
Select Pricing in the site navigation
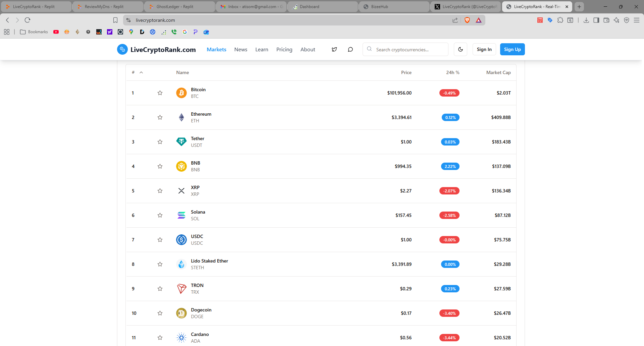(x=284, y=49)
